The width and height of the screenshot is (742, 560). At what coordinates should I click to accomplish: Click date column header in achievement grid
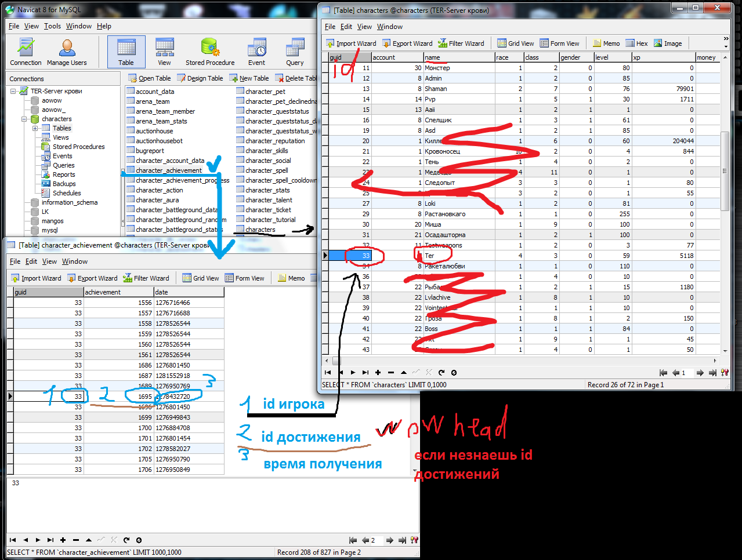pyautogui.click(x=189, y=292)
